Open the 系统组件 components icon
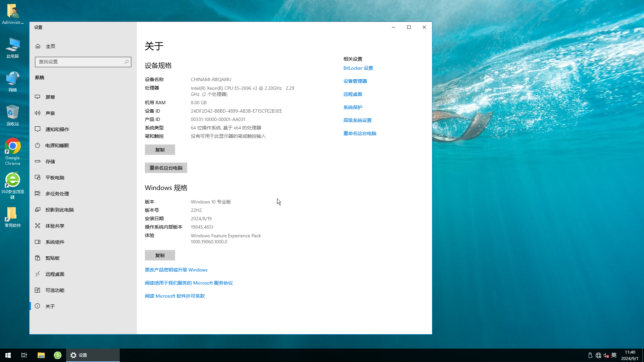This screenshot has height=362, width=644. point(38,242)
